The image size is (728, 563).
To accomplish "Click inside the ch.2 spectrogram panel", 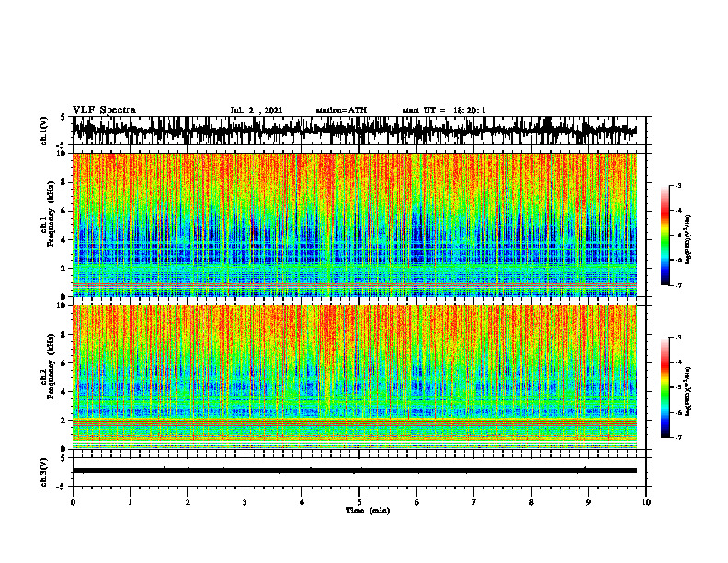I will pyautogui.click(x=355, y=377).
